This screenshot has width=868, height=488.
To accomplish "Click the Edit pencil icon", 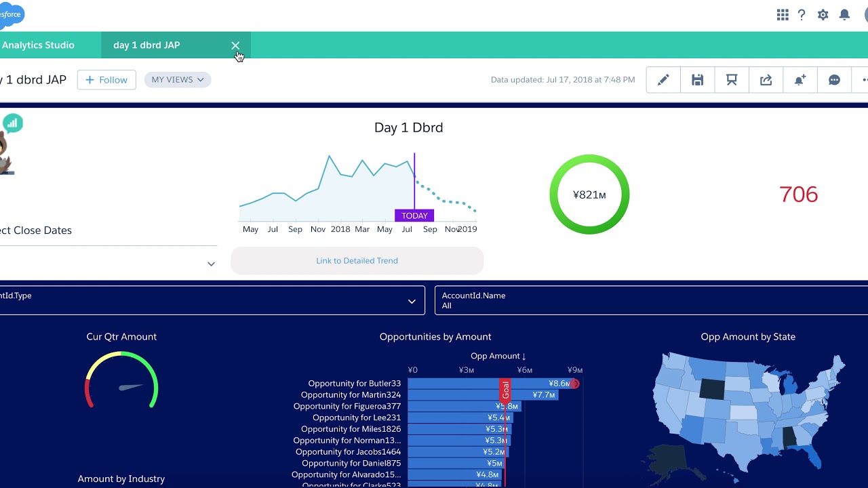I will tap(663, 80).
